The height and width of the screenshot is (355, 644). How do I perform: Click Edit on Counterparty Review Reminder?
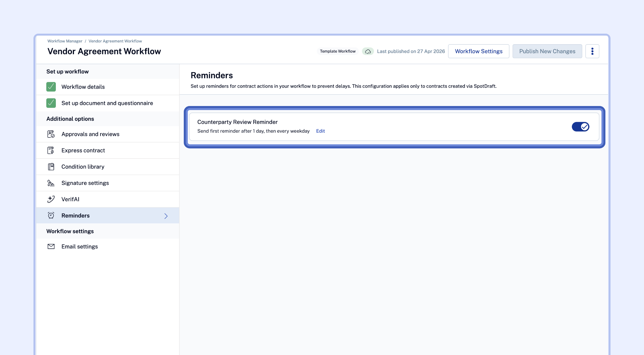[x=320, y=131]
